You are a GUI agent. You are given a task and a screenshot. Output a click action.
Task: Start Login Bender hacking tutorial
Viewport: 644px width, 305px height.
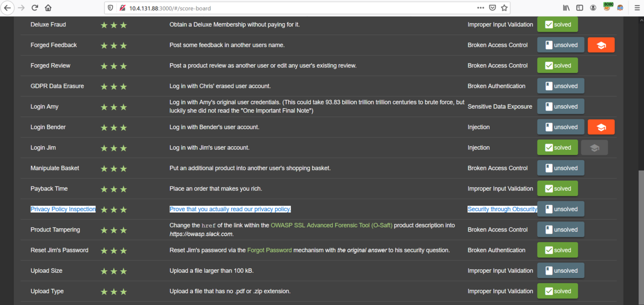coord(601,127)
